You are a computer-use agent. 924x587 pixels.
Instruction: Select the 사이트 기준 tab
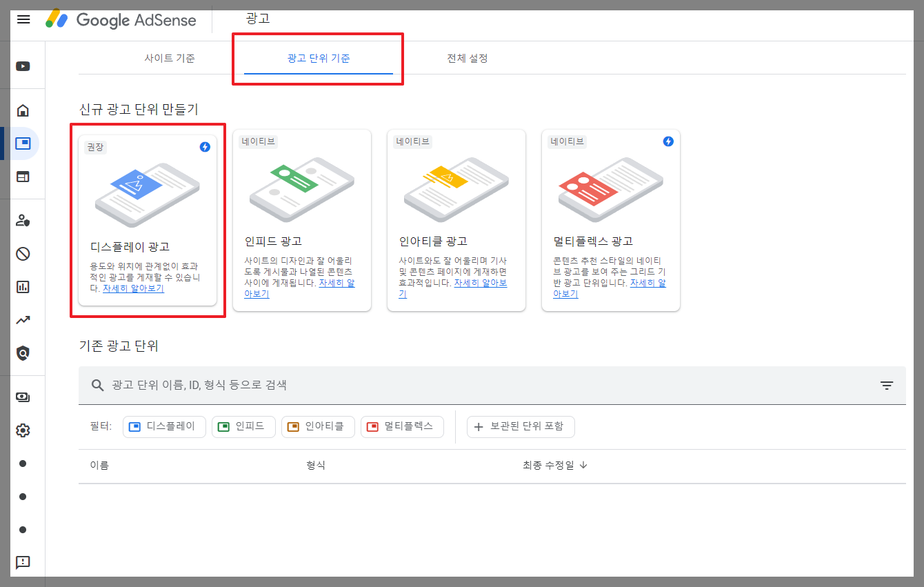click(x=170, y=58)
